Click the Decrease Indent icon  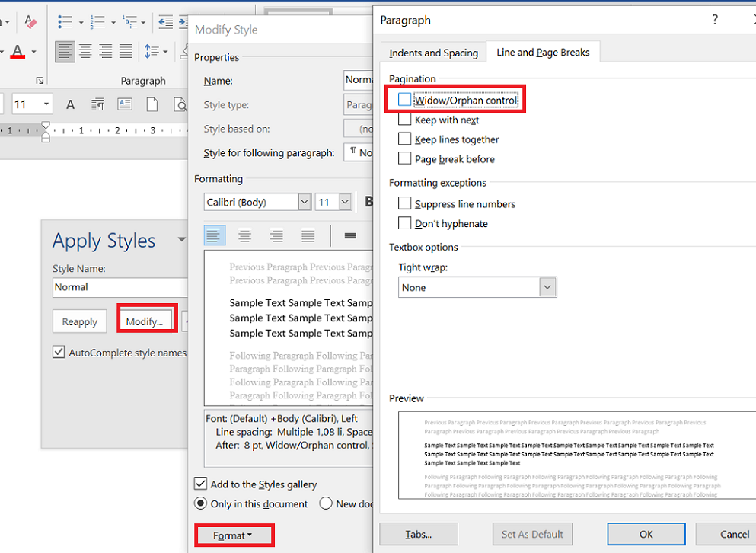(166, 22)
